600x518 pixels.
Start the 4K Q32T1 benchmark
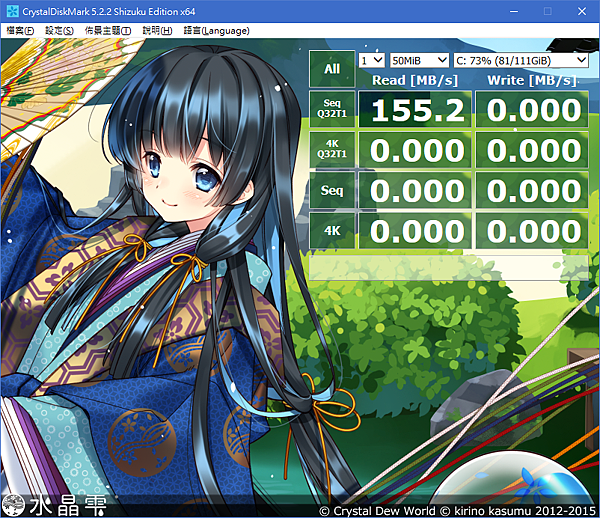332,149
